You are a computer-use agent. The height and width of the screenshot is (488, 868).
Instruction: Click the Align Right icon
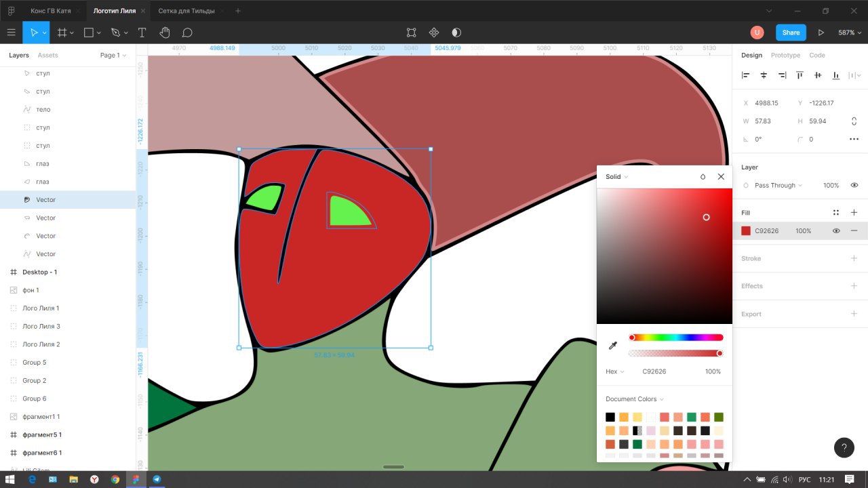[x=782, y=75]
